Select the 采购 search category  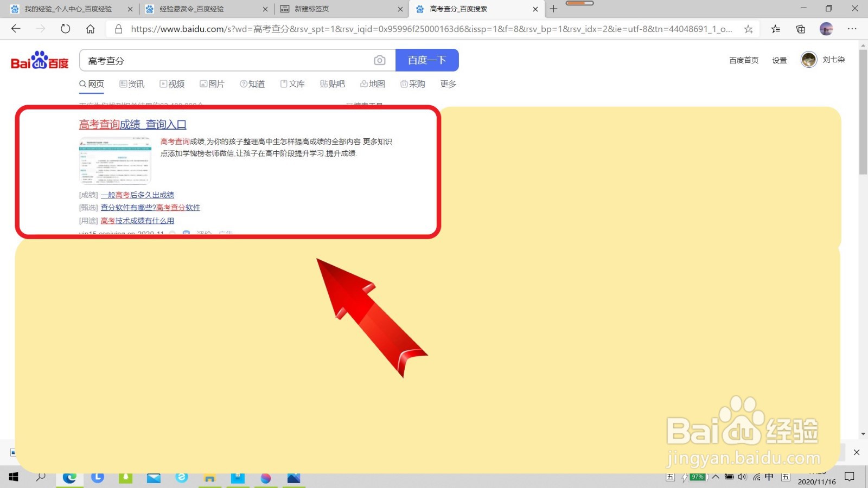(x=413, y=84)
